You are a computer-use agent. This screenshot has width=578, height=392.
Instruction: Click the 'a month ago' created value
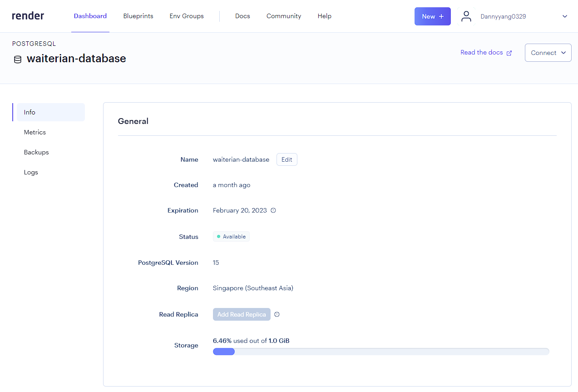point(232,185)
